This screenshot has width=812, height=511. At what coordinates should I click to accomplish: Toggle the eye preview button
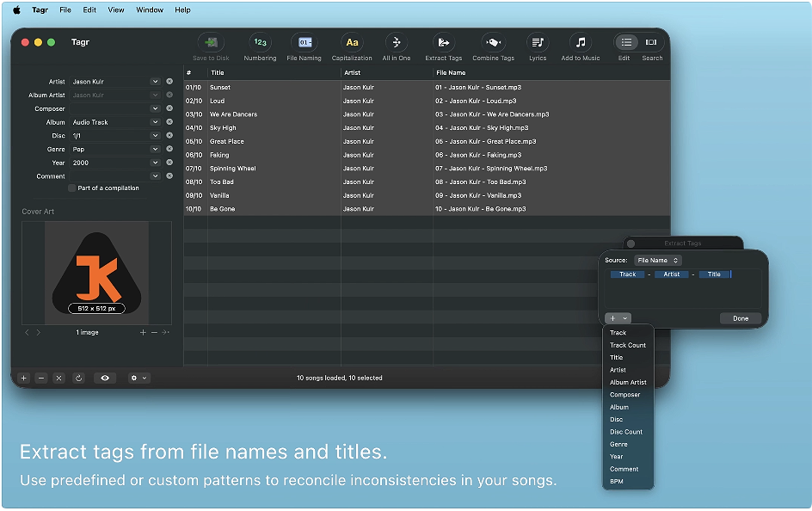(x=105, y=378)
